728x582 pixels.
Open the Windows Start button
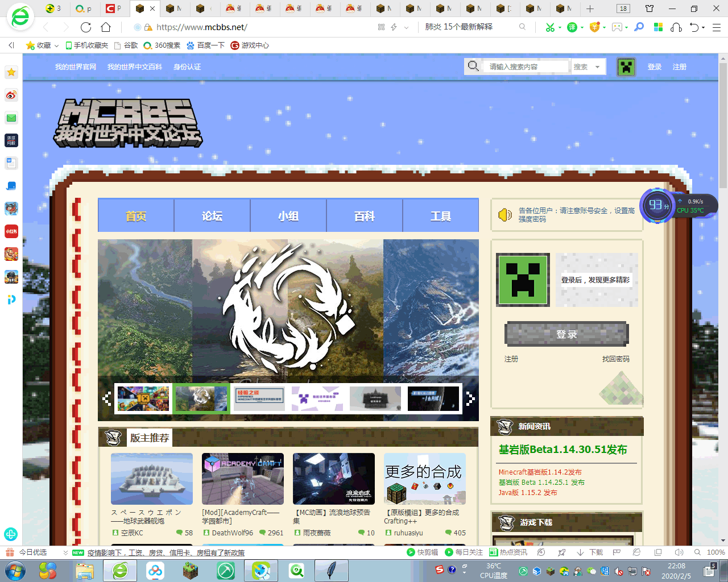[14, 570]
